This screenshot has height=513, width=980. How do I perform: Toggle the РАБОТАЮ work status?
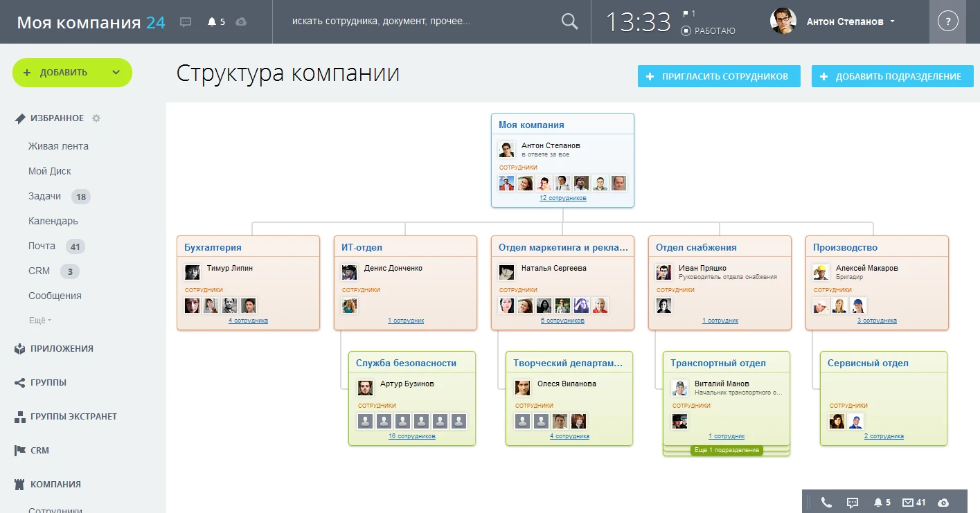pos(709,30)
